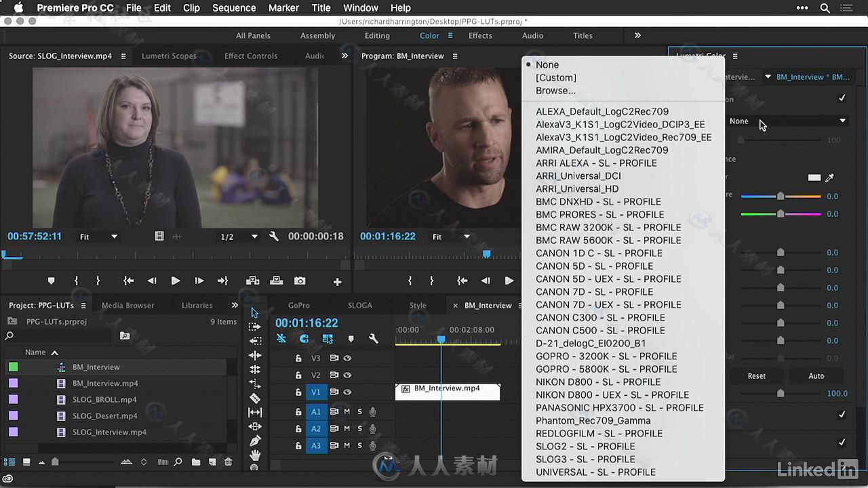The width and height of the screenshot is (868, 488).
Task: Create New Bin in Project panel
Action: coord(195,462)
